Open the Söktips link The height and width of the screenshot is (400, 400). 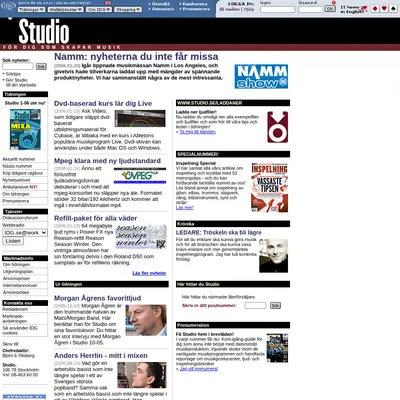pos(13,74)
